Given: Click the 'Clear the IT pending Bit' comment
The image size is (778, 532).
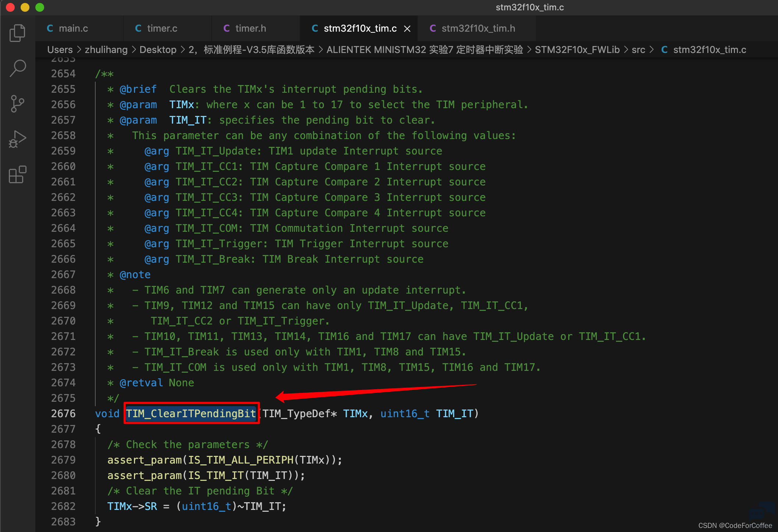Looking at the screenshot, I should [x=200, y=491].
